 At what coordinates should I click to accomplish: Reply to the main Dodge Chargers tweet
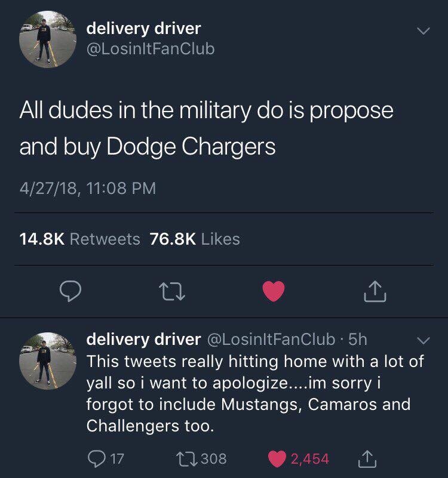(70, 291)
